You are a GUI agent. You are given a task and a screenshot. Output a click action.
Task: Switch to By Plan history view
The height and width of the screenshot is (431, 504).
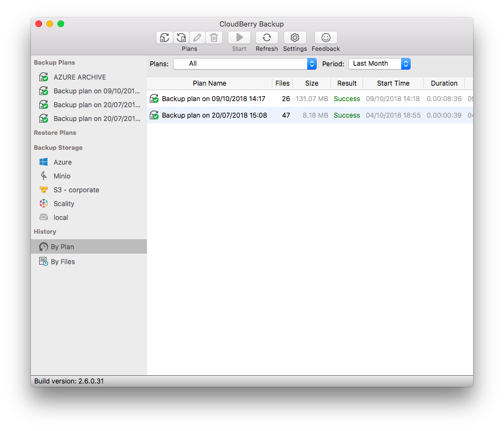(60, 246)
